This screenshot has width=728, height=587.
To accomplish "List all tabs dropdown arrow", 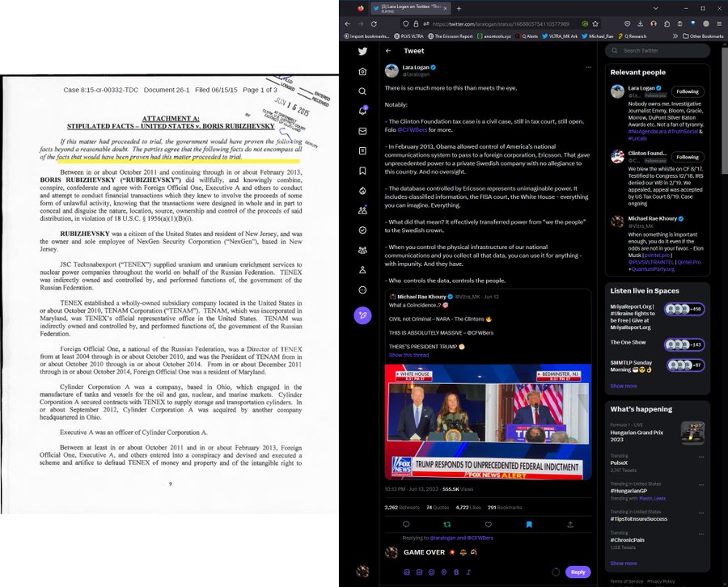I will [x=655, y=8].
